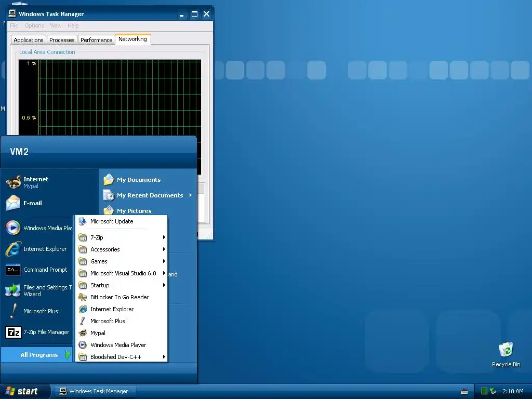Open the View menu in Task Manager
Screen dimensions: 532x399
(56, 25)
